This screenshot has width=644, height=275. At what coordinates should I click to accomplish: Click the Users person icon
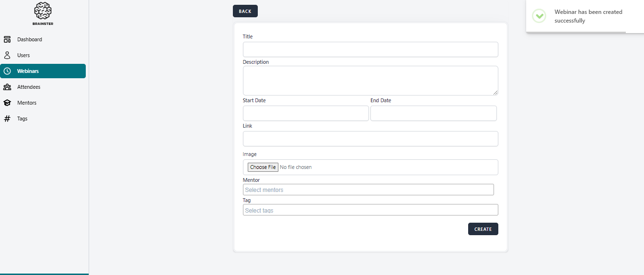click(7, 55)
